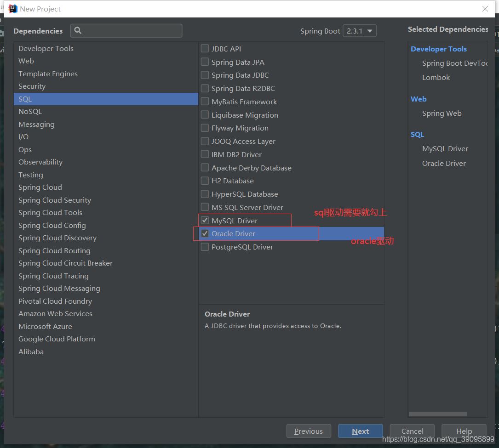This screenshot has width=499, height=448.
Task: Select the I/O category
Action: click(x=106, y=137)
